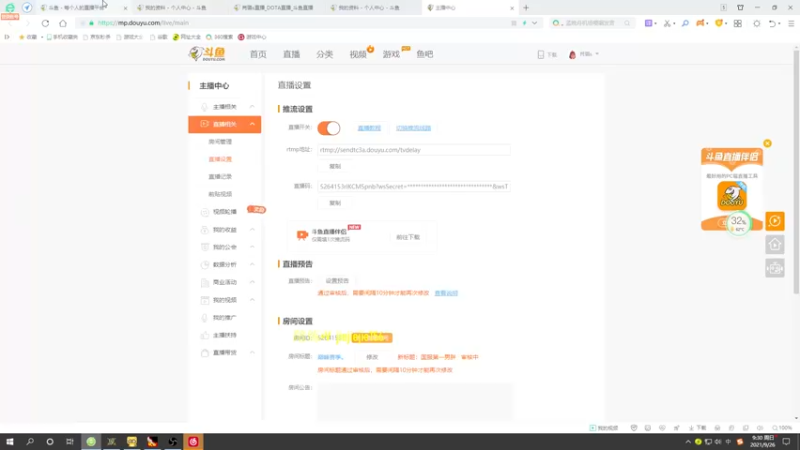Expand the 直播带货 sidebar section
800x450 pixels.
coord(252,353)
